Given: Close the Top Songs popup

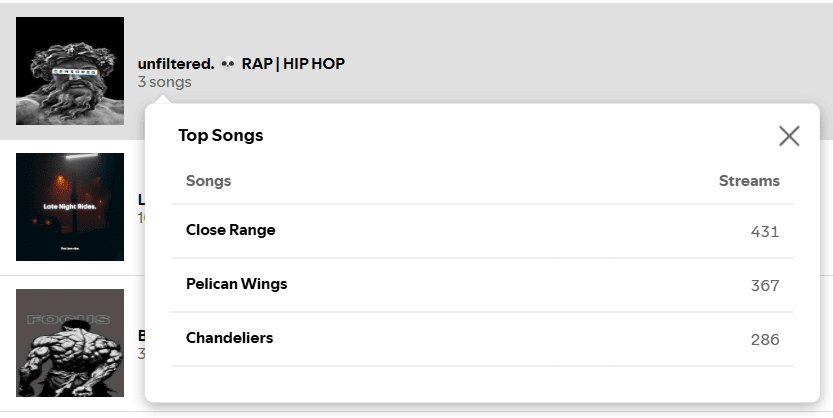Looking at the screenshot, I should pos(789,136).
